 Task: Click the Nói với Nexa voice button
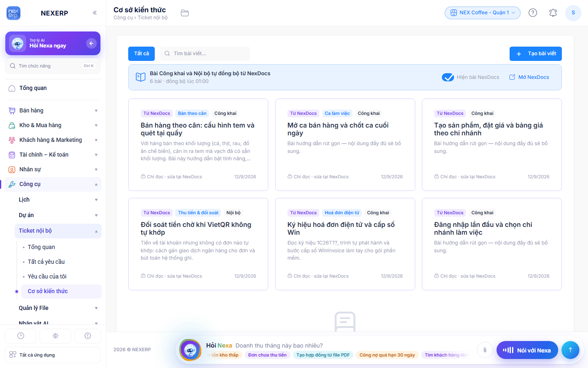tap(527, 350)
